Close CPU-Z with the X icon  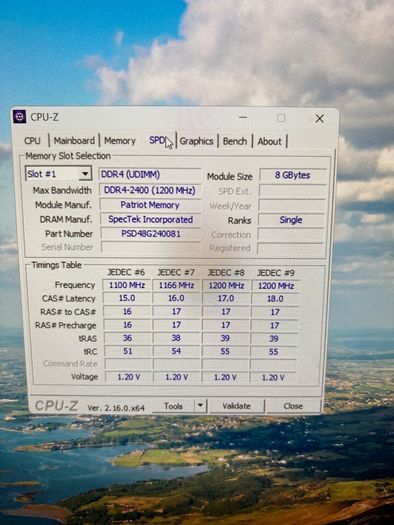click(x=320, y=118)
